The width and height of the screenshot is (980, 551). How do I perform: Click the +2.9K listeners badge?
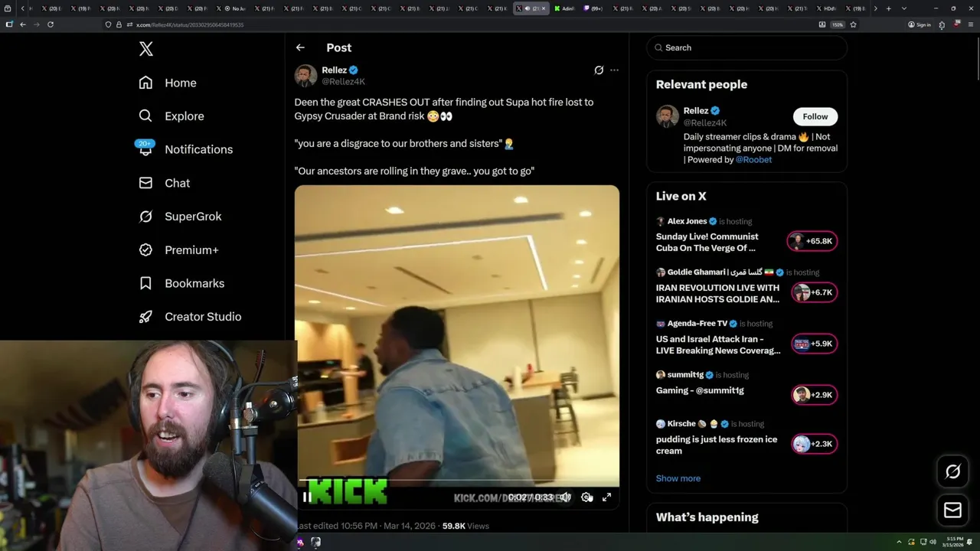click(x=815, y=395)
